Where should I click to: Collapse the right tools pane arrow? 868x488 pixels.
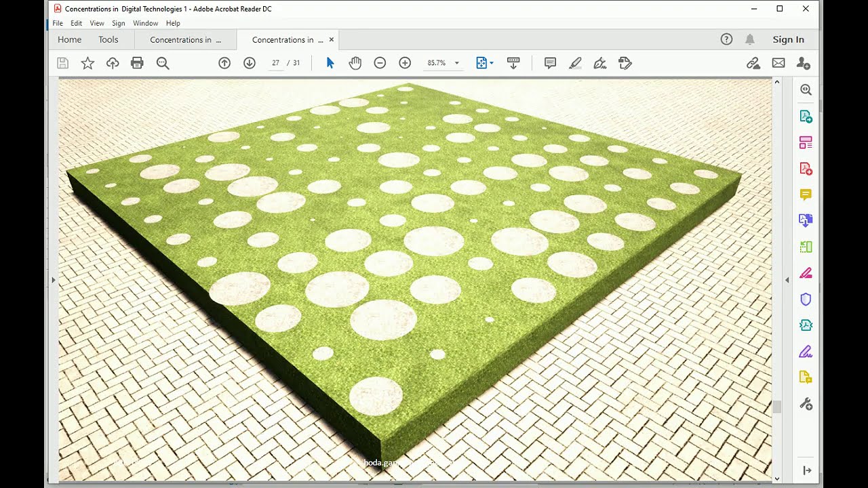pyautogui.click(x=787, y=279)
